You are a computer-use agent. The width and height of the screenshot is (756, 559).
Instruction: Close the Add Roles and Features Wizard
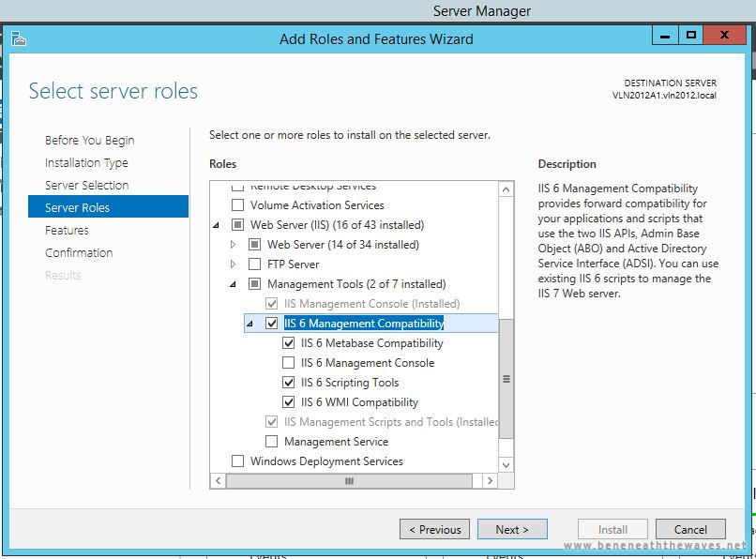tap(724, 36)
